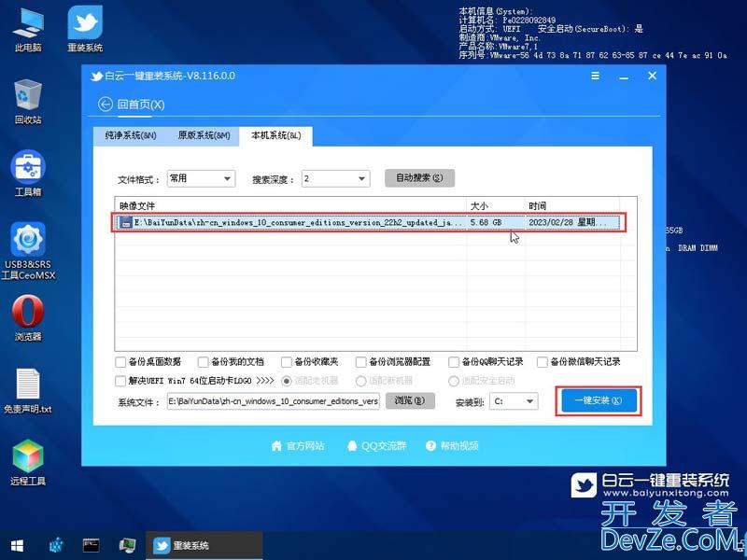Select the windows_10_consumer_editions image row
The height and width of the screenshot is (560, 747).
click(368, 222)
